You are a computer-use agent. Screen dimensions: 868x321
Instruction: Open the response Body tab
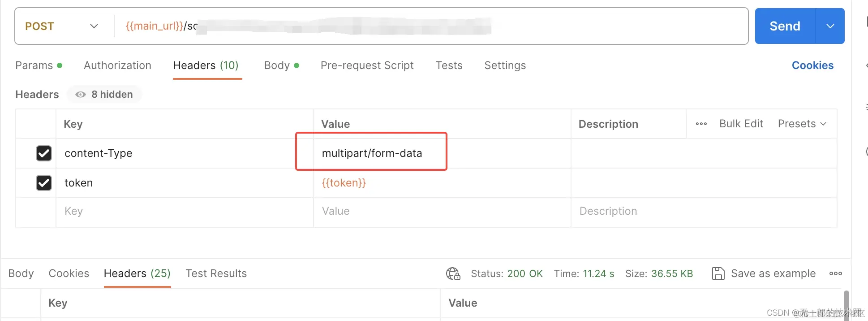coord(21,273)
